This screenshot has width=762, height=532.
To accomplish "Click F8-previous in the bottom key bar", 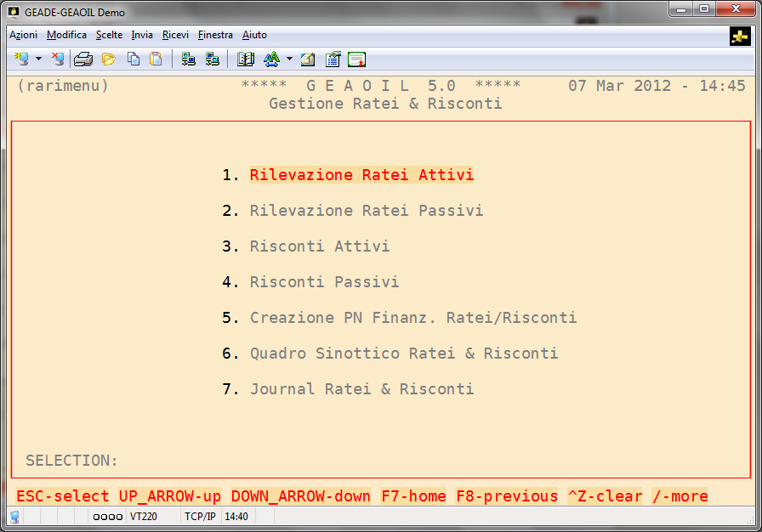I will [x=507, y=496].
